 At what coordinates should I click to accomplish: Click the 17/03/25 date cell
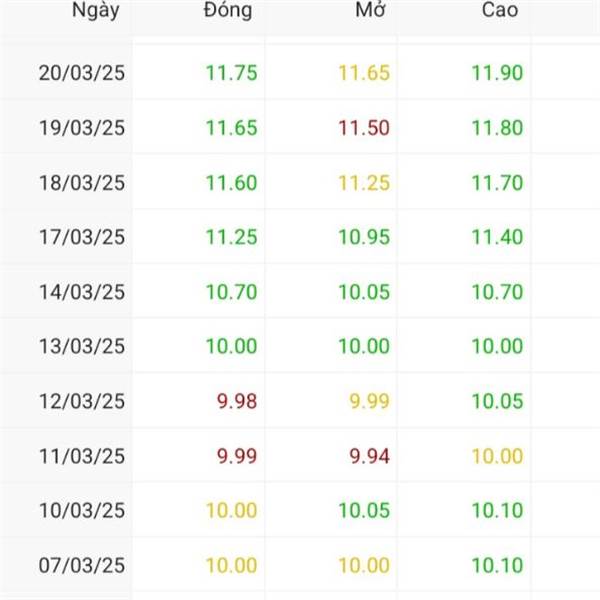click(82, 237)
